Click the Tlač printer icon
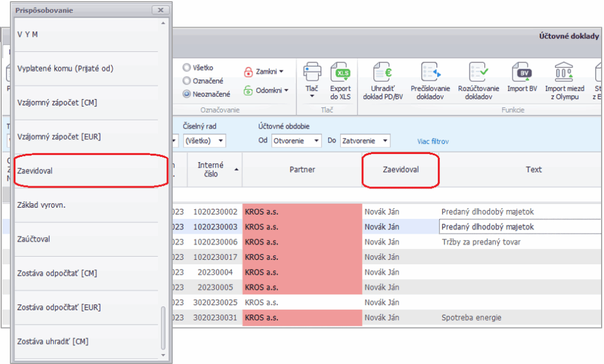This screenshot has height=364, width=604. pos(311,74)
